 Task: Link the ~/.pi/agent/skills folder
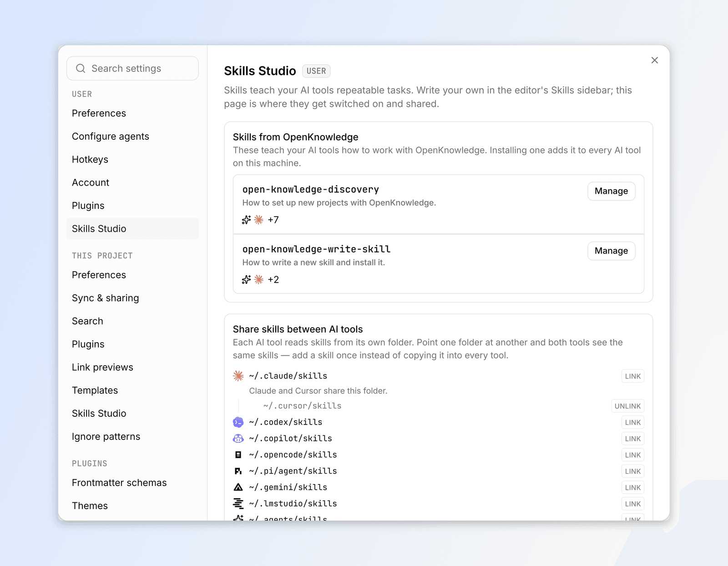coord(632,471)
